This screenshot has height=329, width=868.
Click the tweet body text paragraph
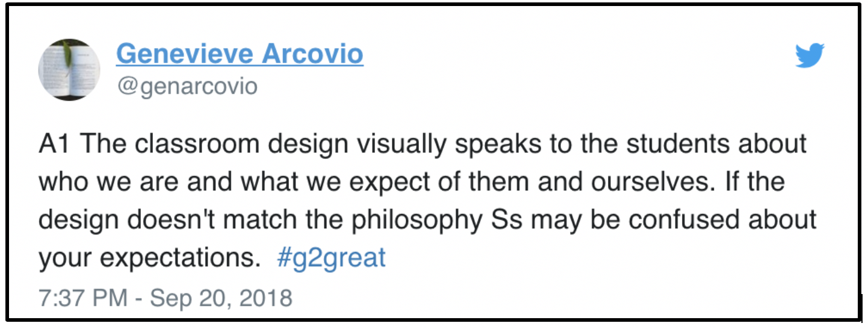427,201
